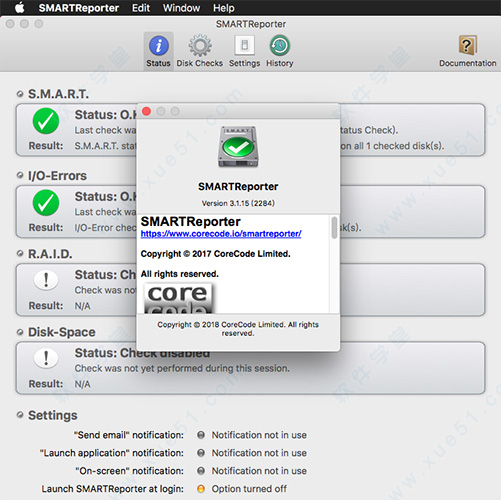Screen dimensions: 501x500
Task: Click the CoreCode logo image
Action: [178, 298]
